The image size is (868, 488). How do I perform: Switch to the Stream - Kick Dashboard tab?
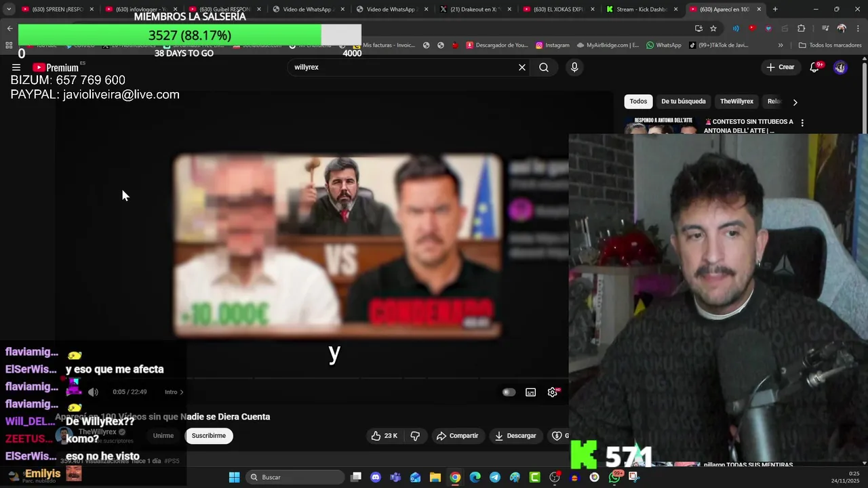pyautogui.click(x=642, y=9)
